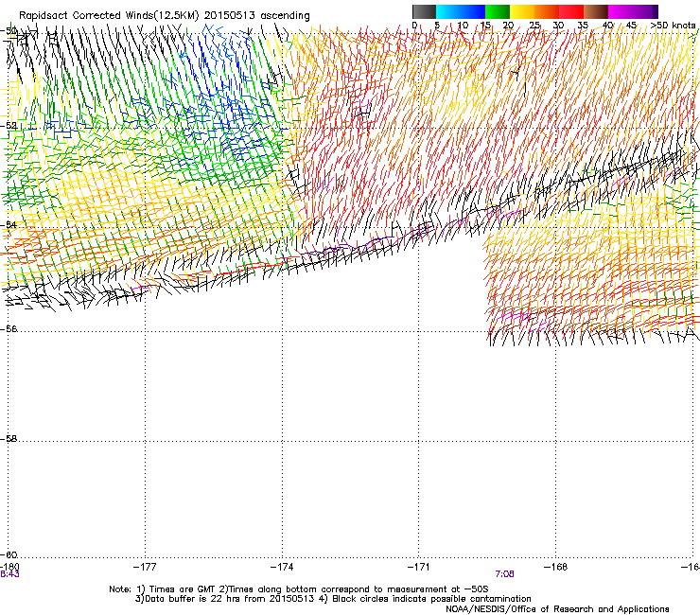The height and width of the screenshot is (615, 700).
Task: Click the longitude label '-174'
Action: [282, 567]
